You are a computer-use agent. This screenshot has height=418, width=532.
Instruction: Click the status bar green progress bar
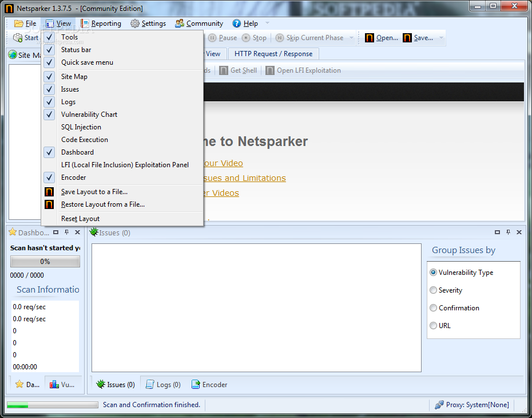(x=53, y=405)
